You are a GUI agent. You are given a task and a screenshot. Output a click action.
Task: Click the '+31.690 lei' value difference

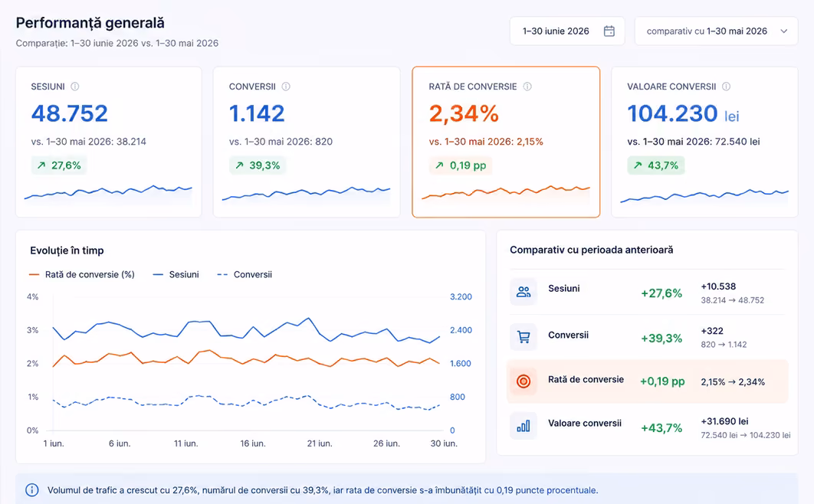pos(725,421)
